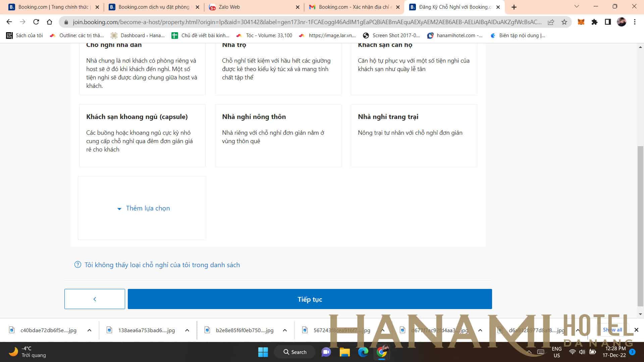Click the browser home icon

(x=49, y=22)
